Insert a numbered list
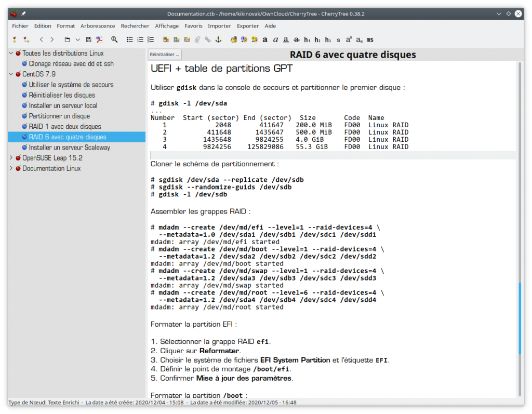The width and height of the screenshot is (532, 414). point(140,39)
